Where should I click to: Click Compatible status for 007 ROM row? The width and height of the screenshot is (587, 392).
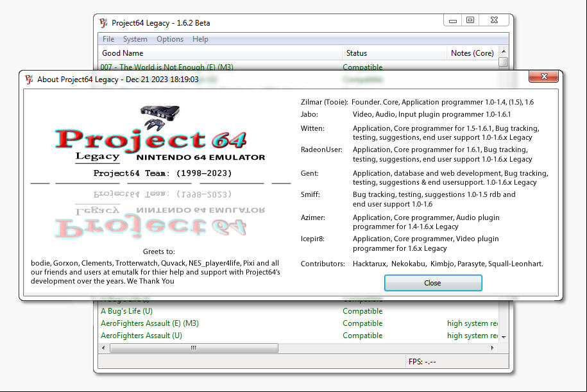pyautogui.click(x=362, y=67)
